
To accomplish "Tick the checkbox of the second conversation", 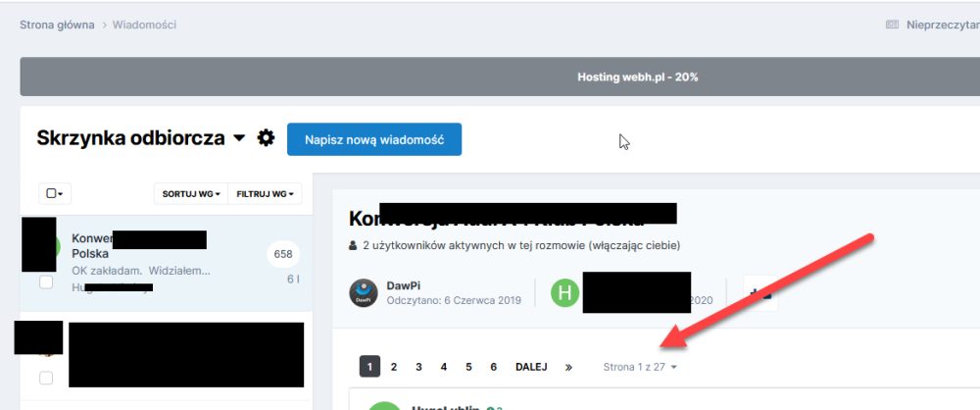I will coord(45,378).
